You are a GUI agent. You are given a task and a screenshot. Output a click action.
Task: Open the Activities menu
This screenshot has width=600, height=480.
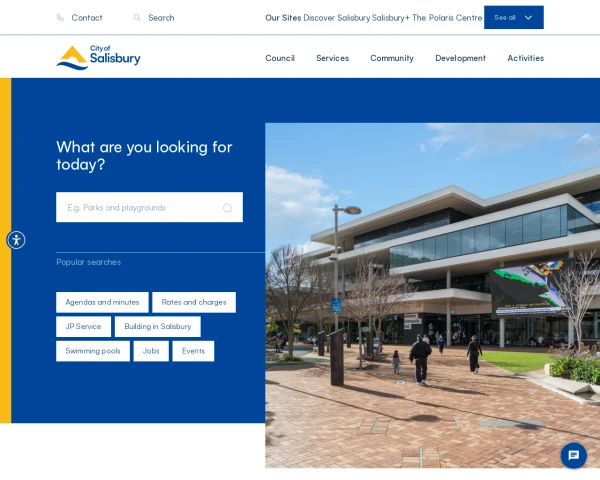coord(525,58)
